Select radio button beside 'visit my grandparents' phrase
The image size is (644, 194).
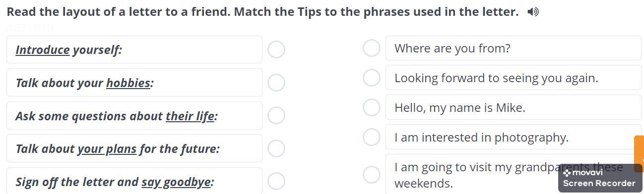[x=372, y=175]
